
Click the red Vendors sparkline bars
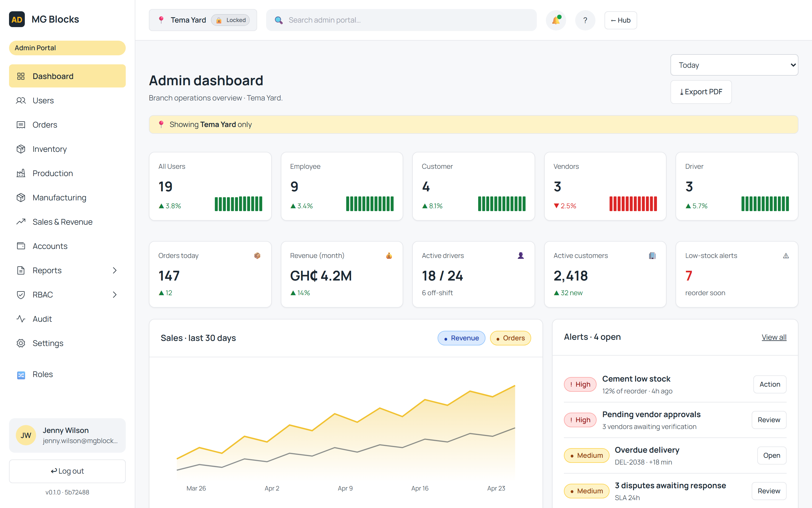(633, 203)
